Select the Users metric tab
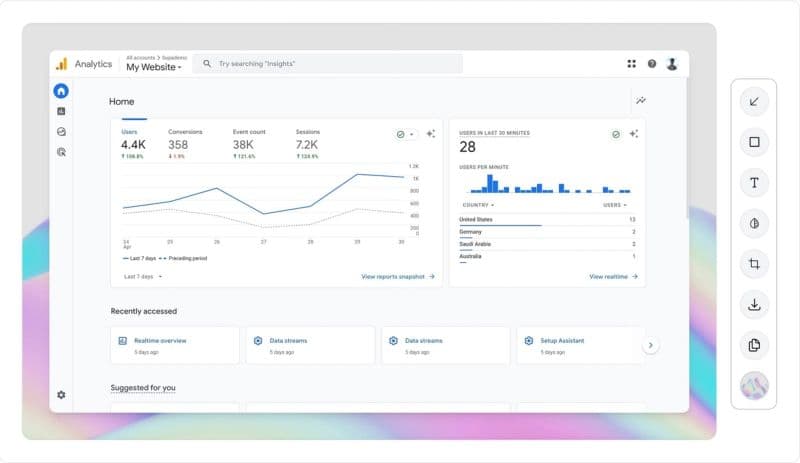The width and height of the screenshot is (800, 463). pyautogui.click(x=133, y=144)
